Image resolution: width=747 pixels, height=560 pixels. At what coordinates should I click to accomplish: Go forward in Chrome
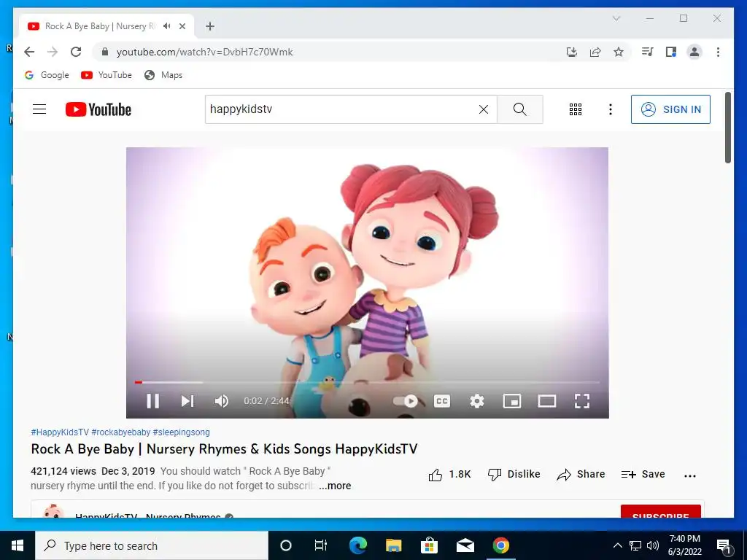(x=53, y=52)
